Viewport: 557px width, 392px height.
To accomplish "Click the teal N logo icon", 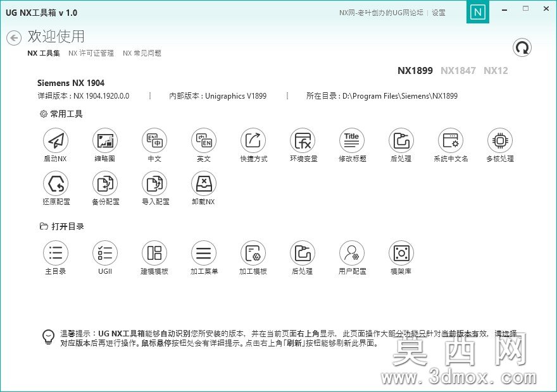I will tap(478, 12).
